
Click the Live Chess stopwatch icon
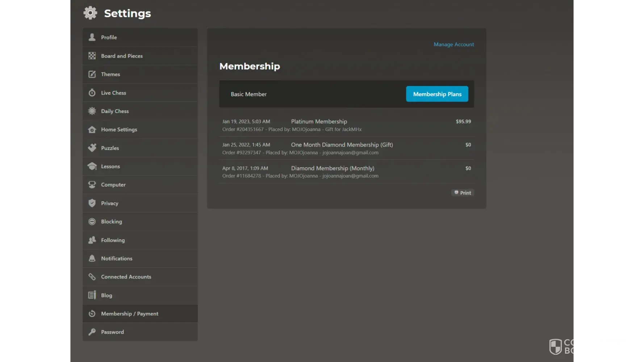[x=92, y=93]
